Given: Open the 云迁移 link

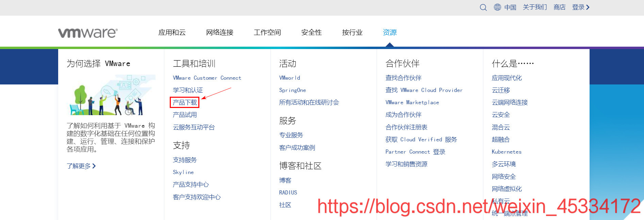Looking at the screenshot, I should coord(501,90).
